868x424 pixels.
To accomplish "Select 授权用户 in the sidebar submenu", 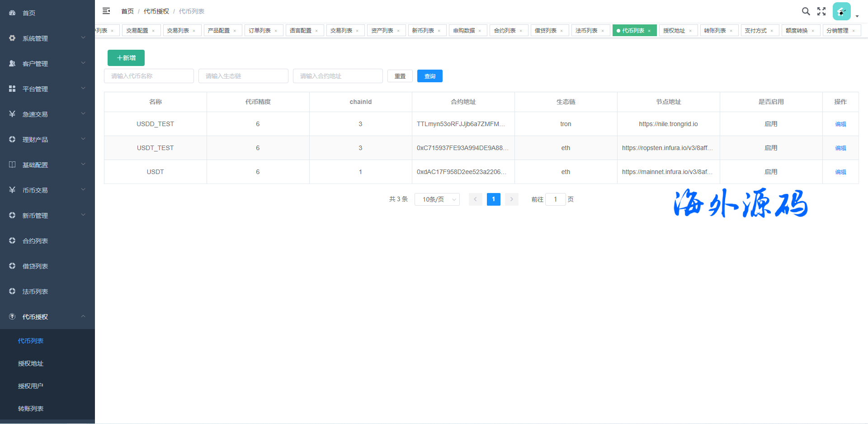I will click(x=31, y=386).
